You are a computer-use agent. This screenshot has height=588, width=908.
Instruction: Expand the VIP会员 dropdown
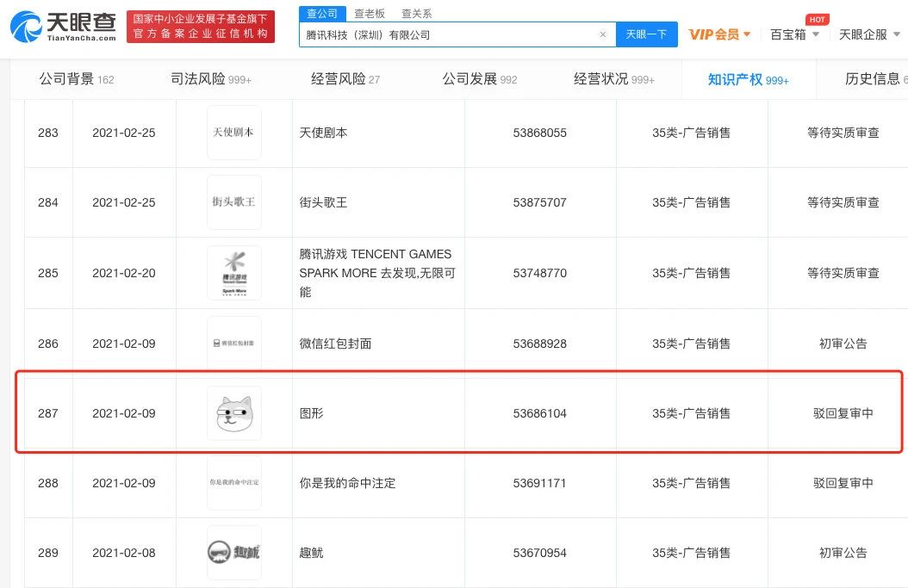pyautogui.click(x=719, y=34)
